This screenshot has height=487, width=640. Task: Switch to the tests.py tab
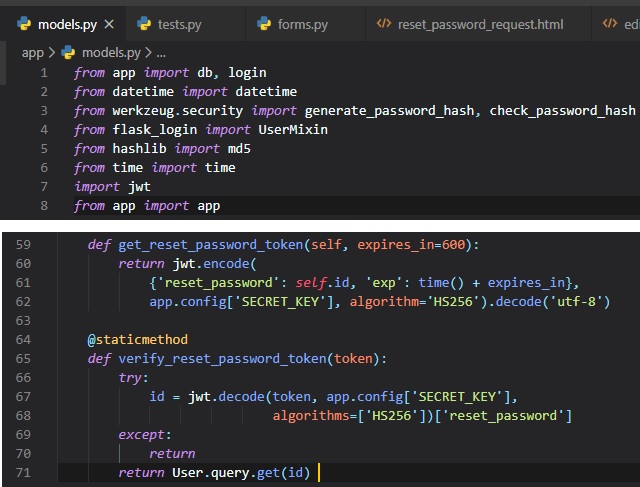(x=180, y=23)
